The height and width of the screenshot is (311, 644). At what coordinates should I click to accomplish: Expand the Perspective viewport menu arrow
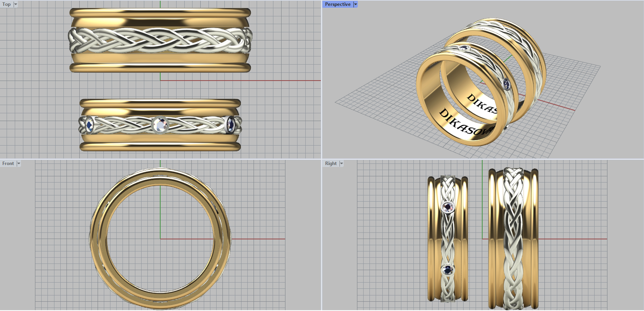coord(355,4)
